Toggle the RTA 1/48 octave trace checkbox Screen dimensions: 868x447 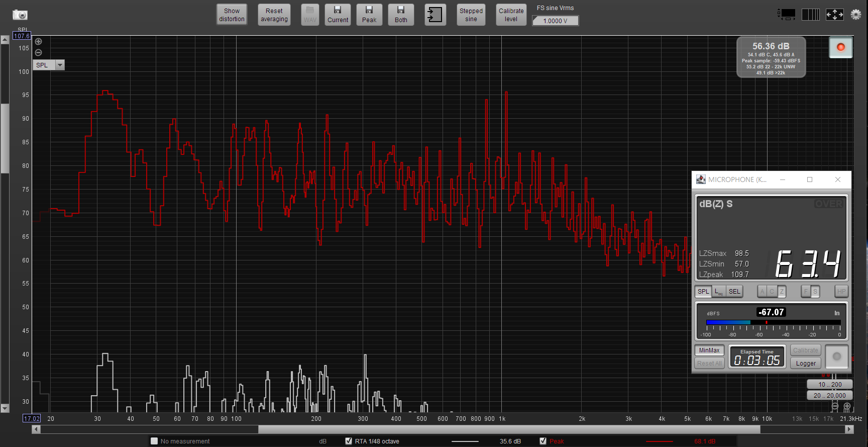[349, 441]
